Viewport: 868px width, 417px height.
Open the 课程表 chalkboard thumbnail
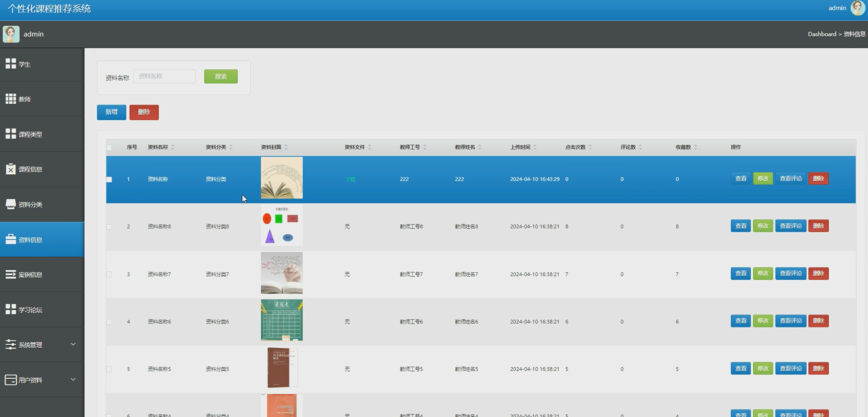point(282,320)
